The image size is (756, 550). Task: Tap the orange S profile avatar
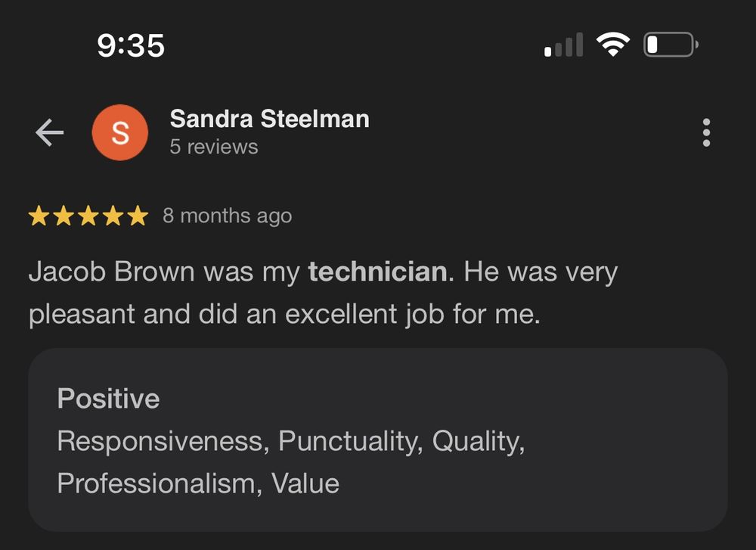(120, 132)
